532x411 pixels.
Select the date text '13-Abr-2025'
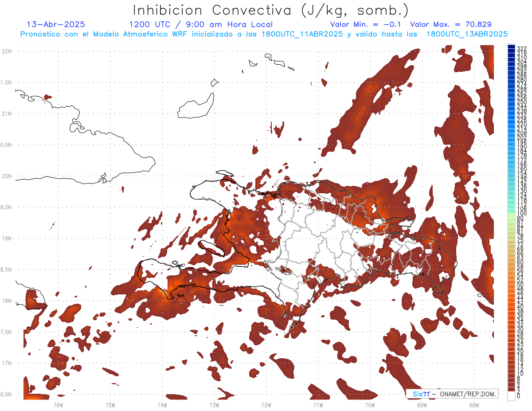[55, 24]
